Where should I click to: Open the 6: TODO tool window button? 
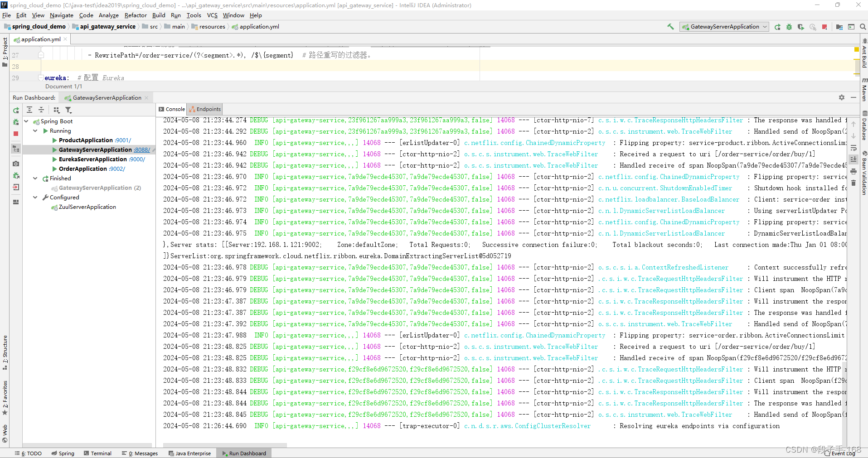(x=28, y=453)
